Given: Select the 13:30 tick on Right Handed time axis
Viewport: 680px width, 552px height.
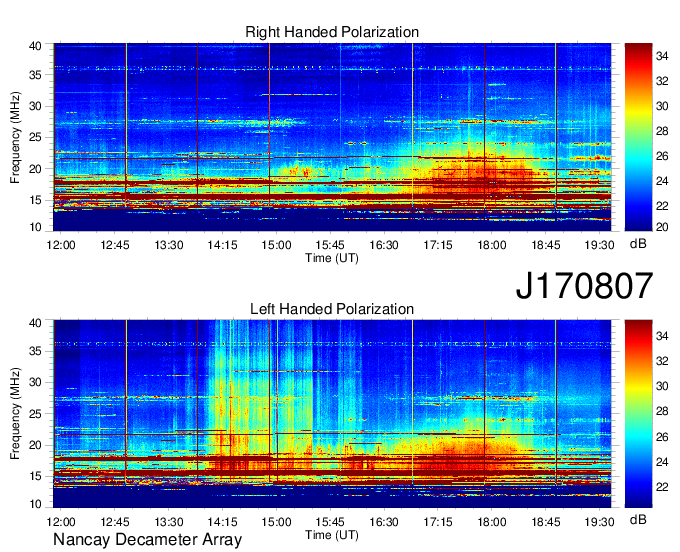Looking at the screenshot, I should click(x=169, y=245).
